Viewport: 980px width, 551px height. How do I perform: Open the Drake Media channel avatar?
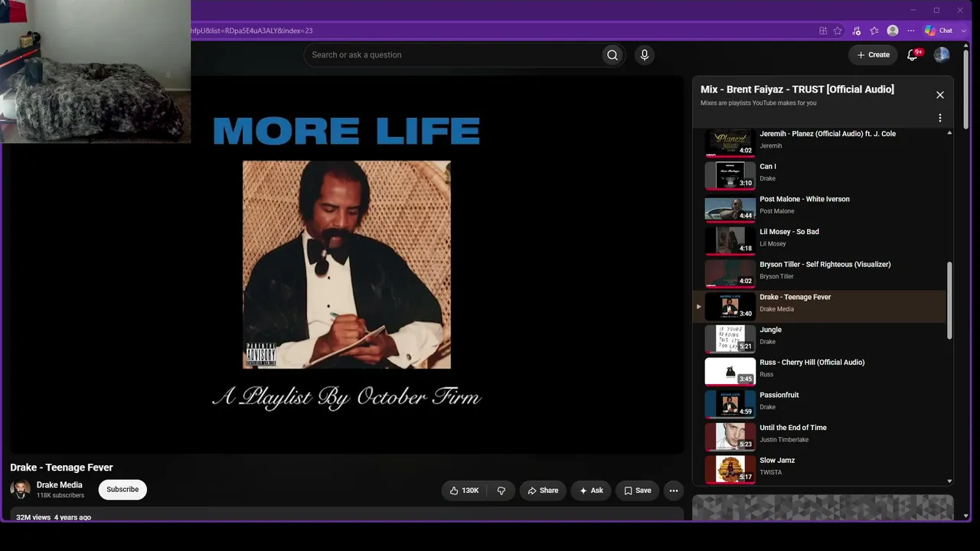click(21, 490)
